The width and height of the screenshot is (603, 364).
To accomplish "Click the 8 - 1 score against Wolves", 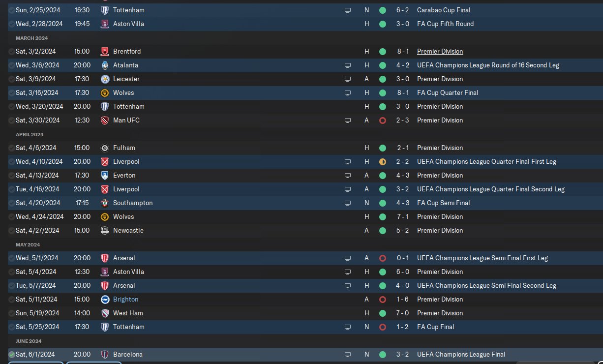I will (x=402, y=92).
